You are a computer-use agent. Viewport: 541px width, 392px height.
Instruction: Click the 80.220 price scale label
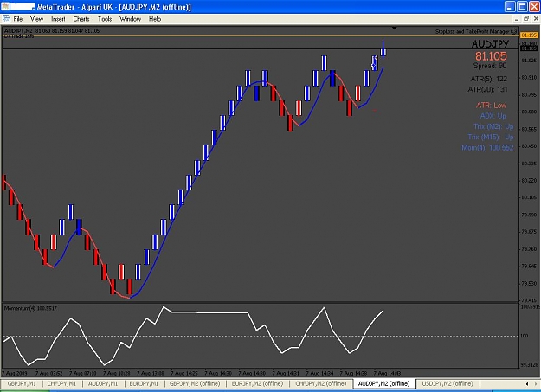pos(529,181)
